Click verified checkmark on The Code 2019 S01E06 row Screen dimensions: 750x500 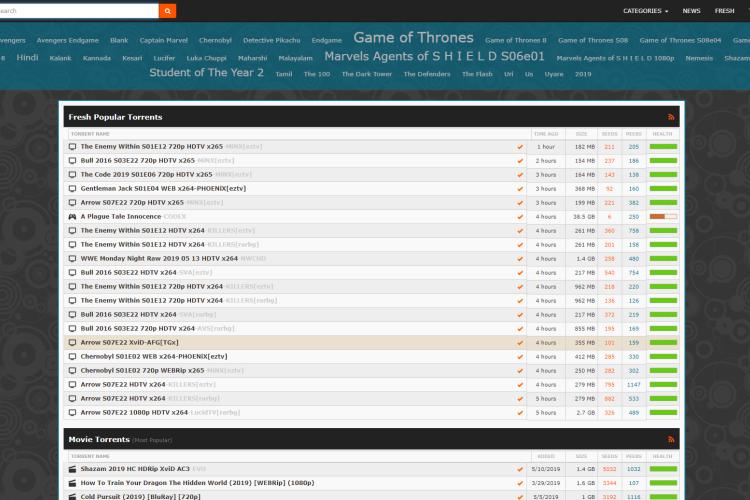click(x=520, y=175)
